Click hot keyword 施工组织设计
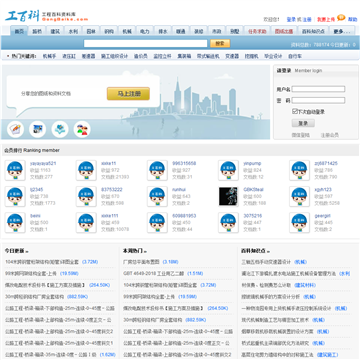The image size is (360, 360). (114, 56)
